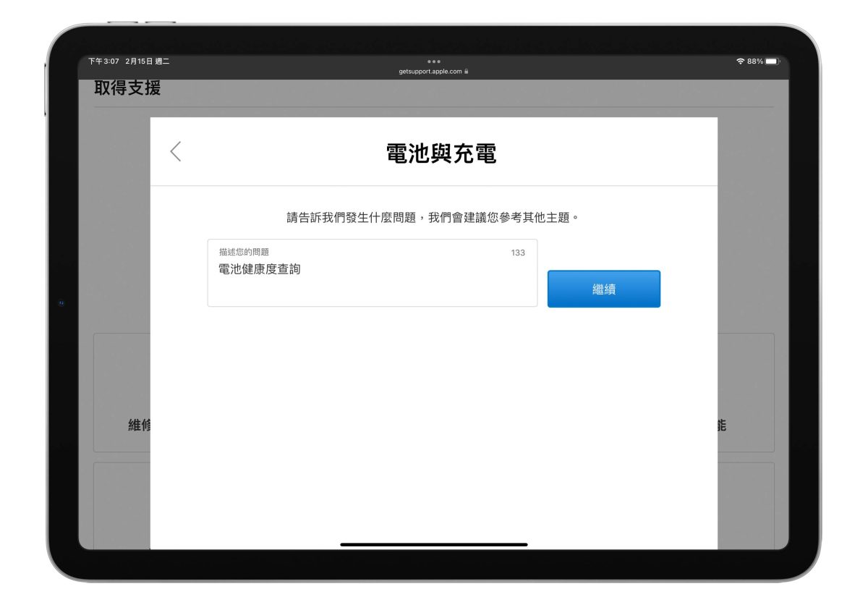
Task: Click the 電池與充電 dialog title
Action: [441, 153]
